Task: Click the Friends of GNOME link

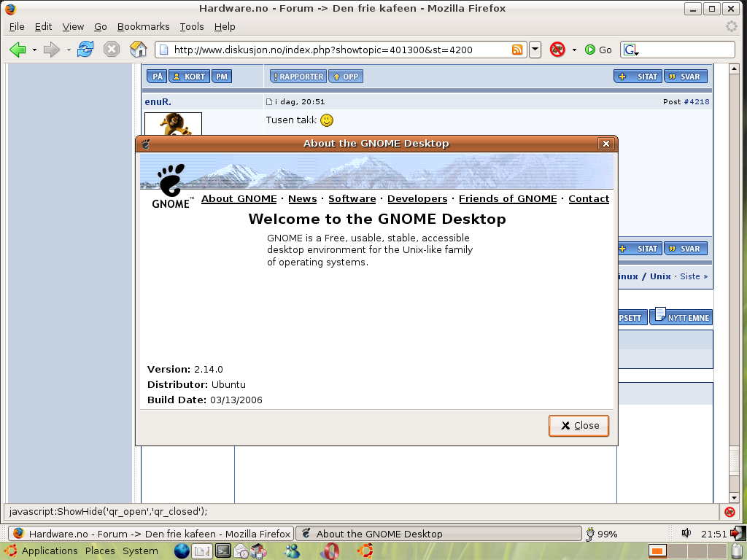Action: pyautogui.click(x=508, y=198)
